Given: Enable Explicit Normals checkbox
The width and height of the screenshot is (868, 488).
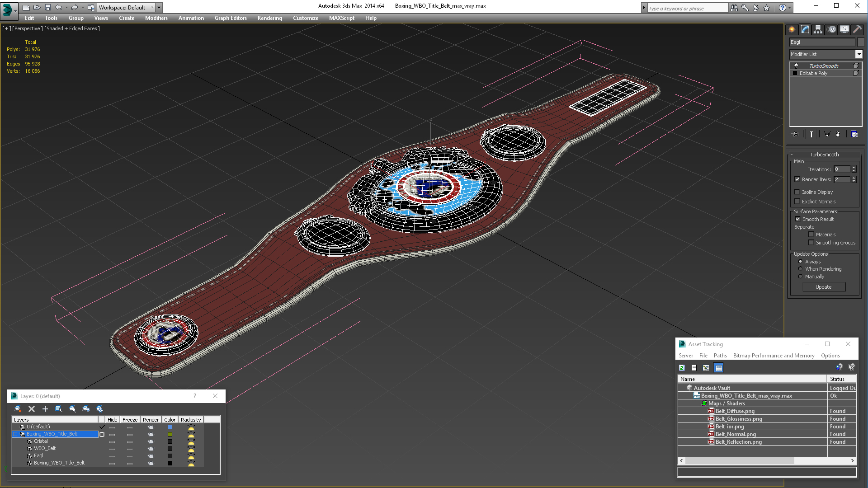Looking at the screenshot, I should pos(797,202).
